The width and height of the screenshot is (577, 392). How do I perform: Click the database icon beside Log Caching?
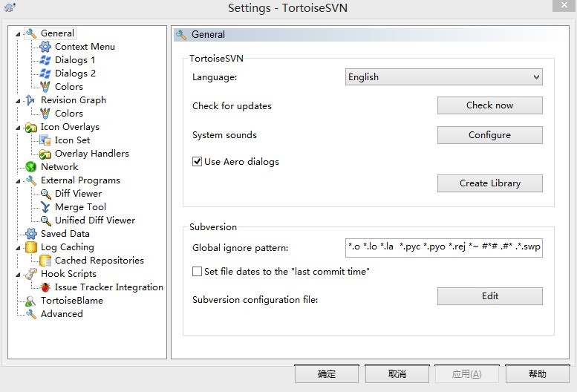tap(31, 247)
